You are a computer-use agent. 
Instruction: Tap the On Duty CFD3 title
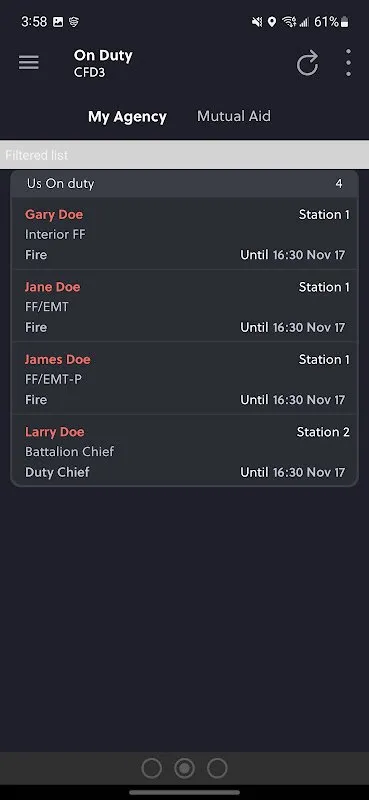point(103,63)
